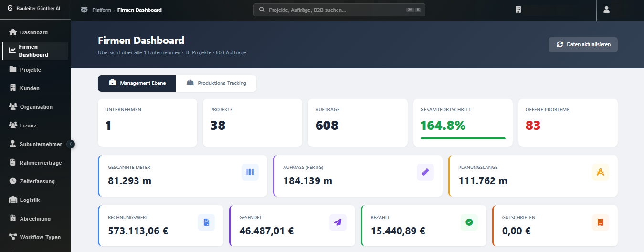Click the checkmark icon on Bezahlt card
The height and width of the screenshot is (252, 644).
tap(469, 222)
